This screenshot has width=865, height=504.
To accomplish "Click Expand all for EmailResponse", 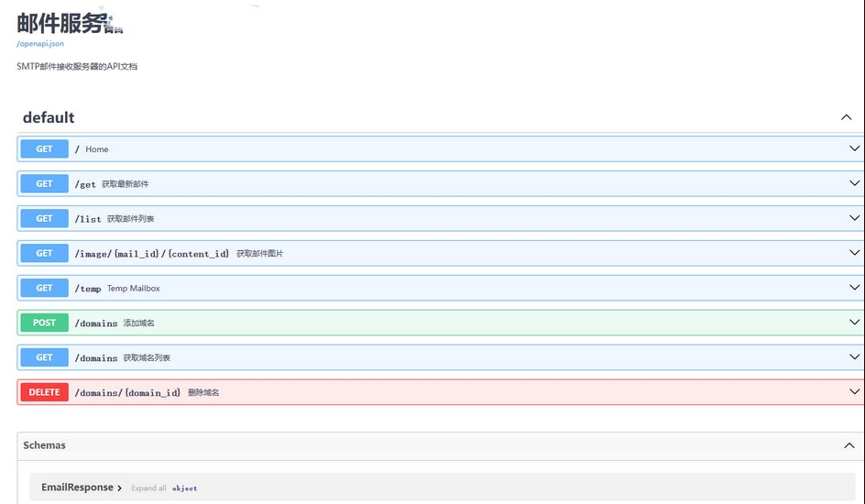I will (x=148, y=488).
